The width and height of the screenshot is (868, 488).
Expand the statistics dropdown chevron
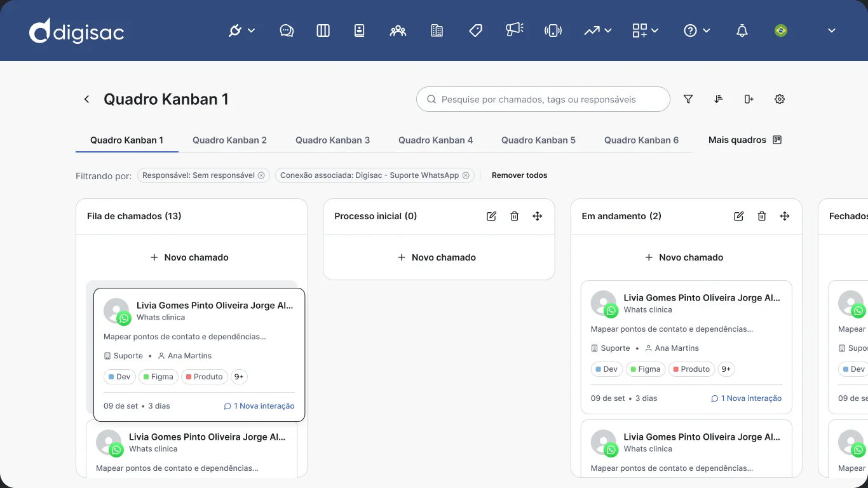coord(608,30)
